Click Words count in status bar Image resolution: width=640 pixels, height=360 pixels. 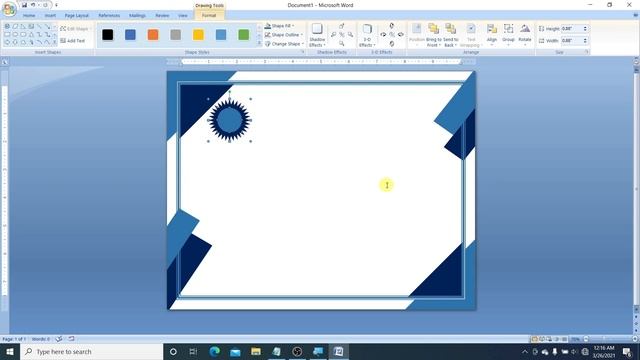click(x=40, y=339)
